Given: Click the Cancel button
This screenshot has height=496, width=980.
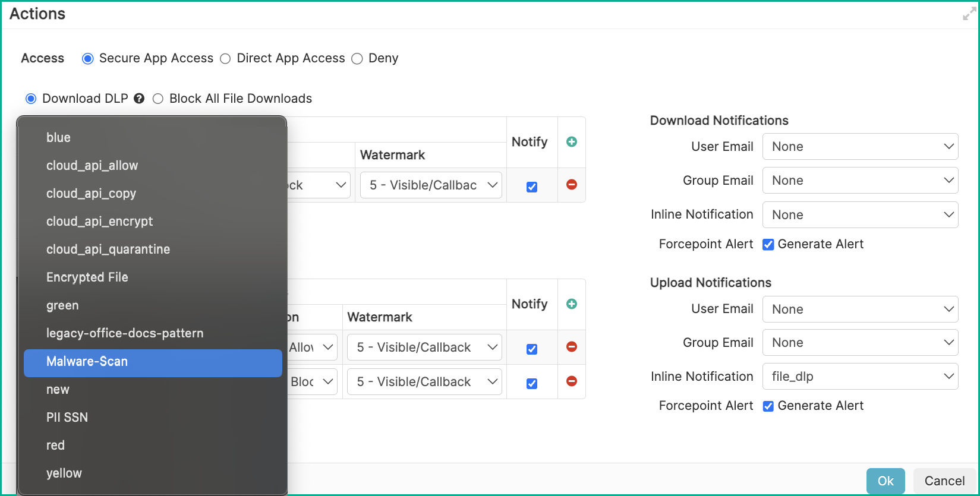Looking at the screenshot, I should [944, 481].
